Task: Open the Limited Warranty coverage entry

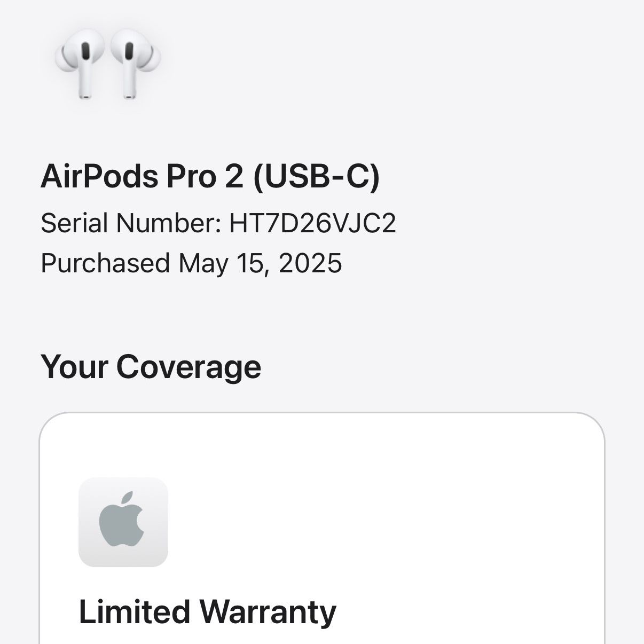Action: click(207, 612)
